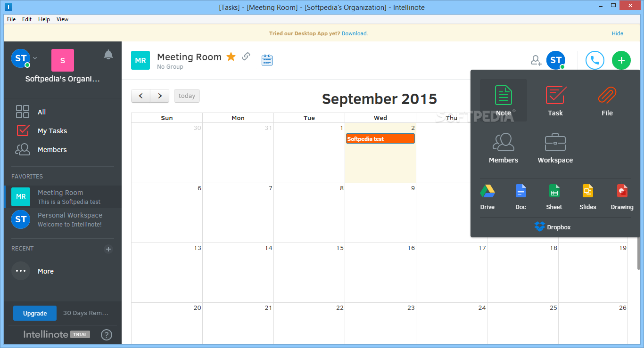Click the green plus add button

[621, 60]
